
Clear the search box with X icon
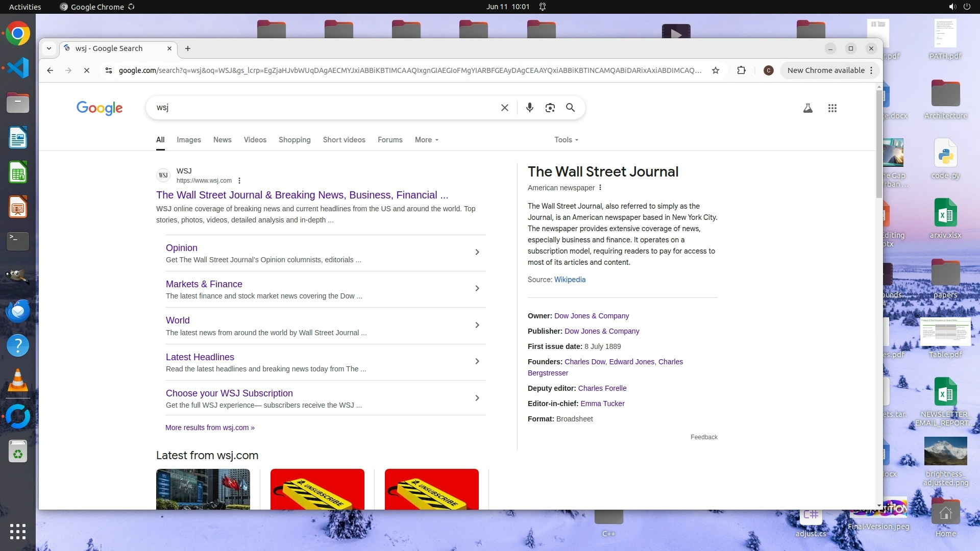(x=504, y=108)
